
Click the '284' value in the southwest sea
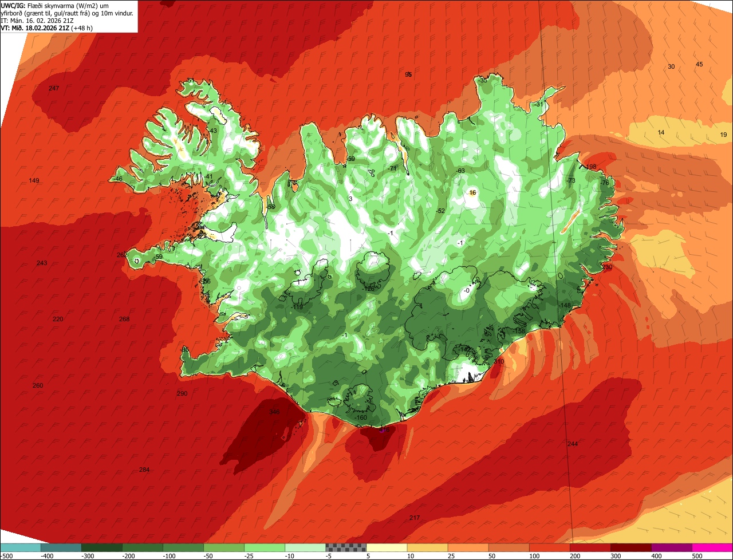pyautogui.click(x=144, y=470)
